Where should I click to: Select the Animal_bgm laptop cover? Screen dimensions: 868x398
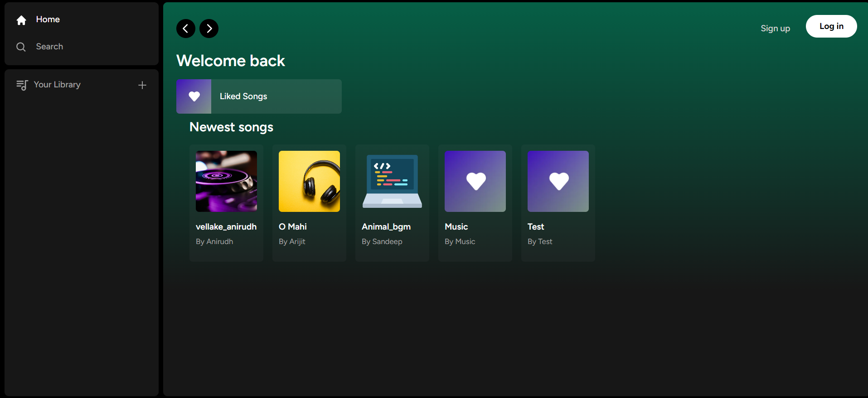392,181
